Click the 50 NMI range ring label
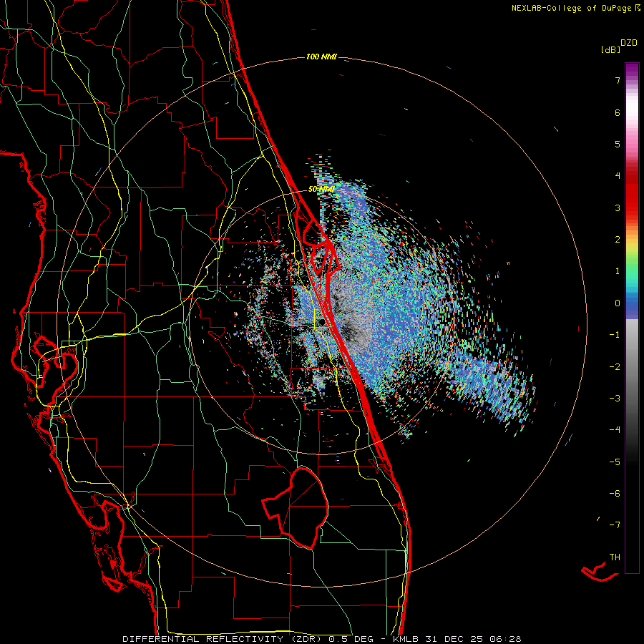The height and width of the screenshot is (644, 644). point(321,189)
